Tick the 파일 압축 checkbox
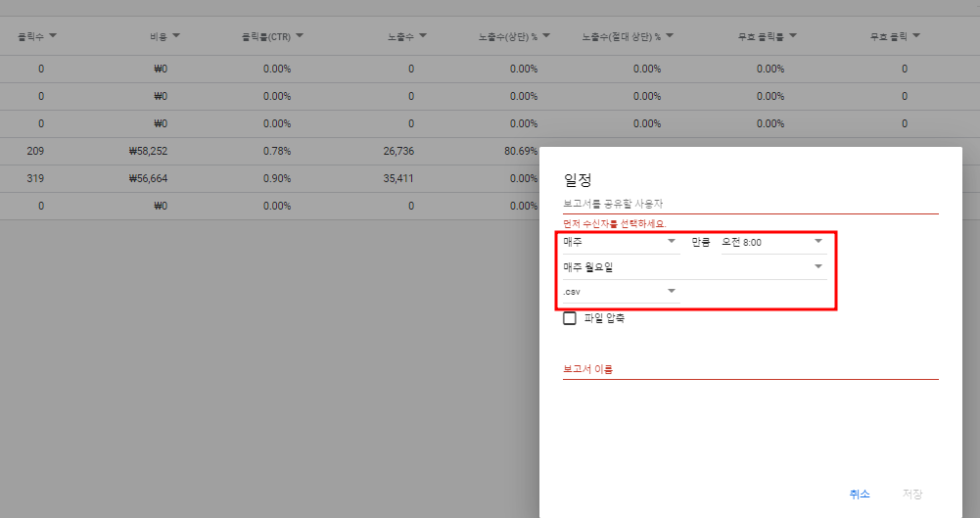980x518 pixels. tap(570, 318)
